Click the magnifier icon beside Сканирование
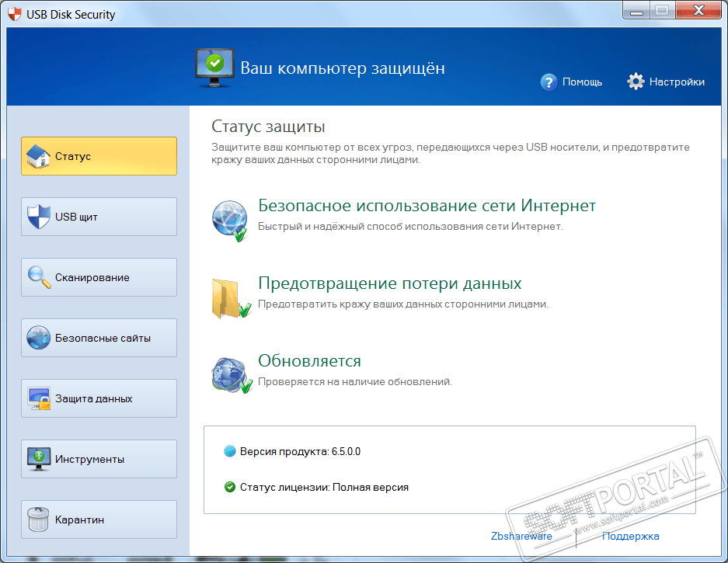This screenshot has width=728, height=563. point(39,277)
